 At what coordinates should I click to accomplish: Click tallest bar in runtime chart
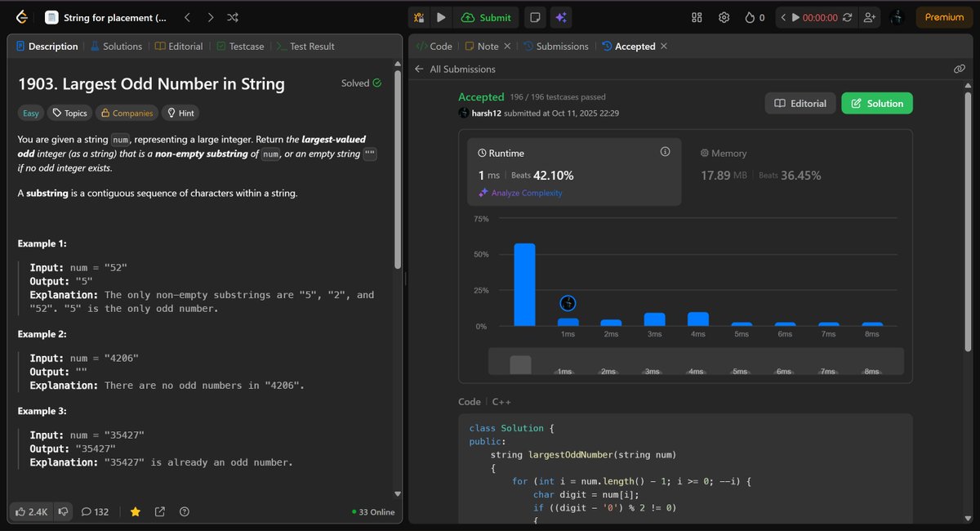pos(524,284)
